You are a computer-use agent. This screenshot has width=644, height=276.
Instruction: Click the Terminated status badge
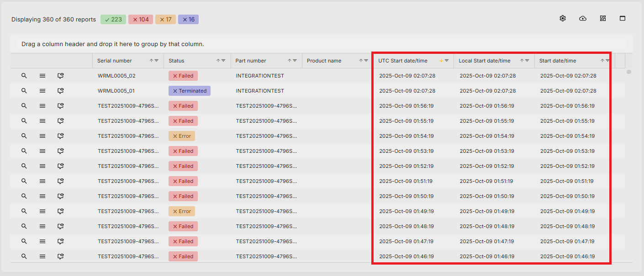(x=190, y=91)
